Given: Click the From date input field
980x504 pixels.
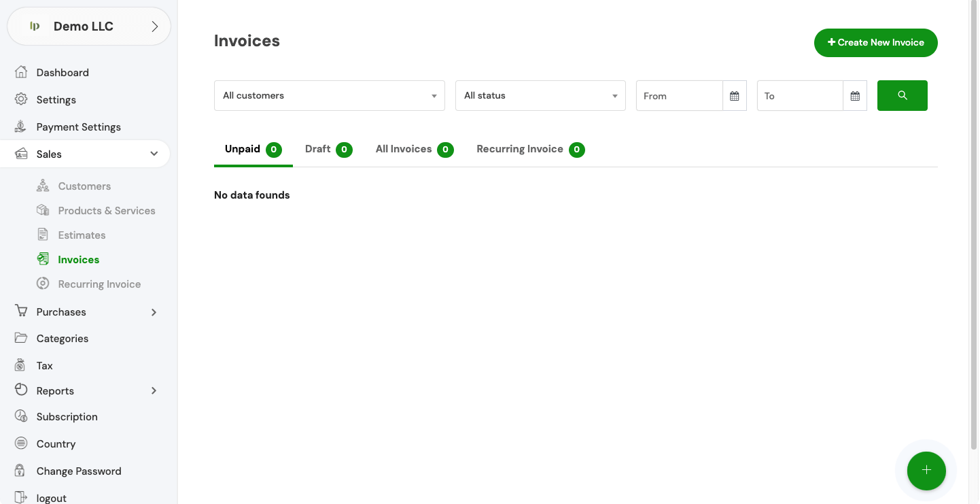Looking at the screenshot, I should click(678, 96).
